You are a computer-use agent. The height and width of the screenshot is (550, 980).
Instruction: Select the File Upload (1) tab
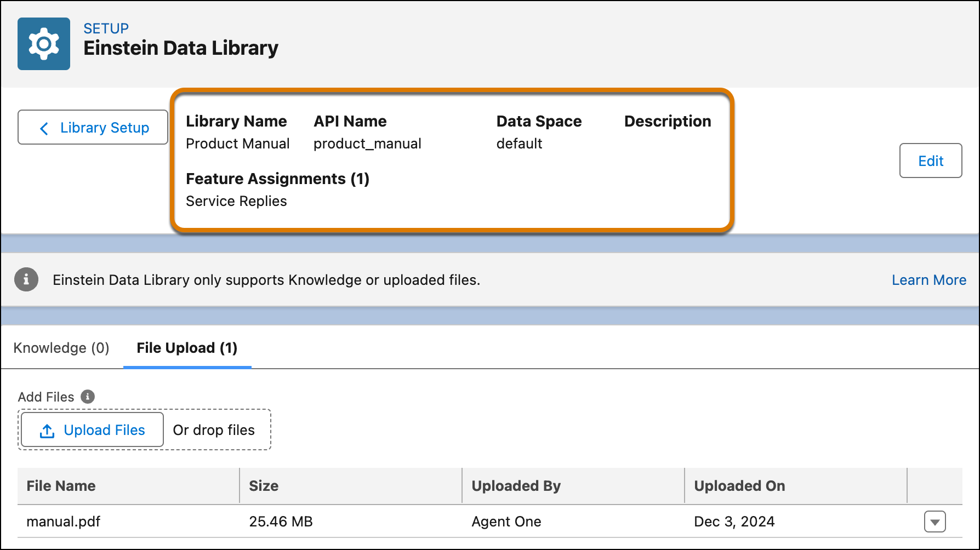pyautogui.click(x=187, y=348)
